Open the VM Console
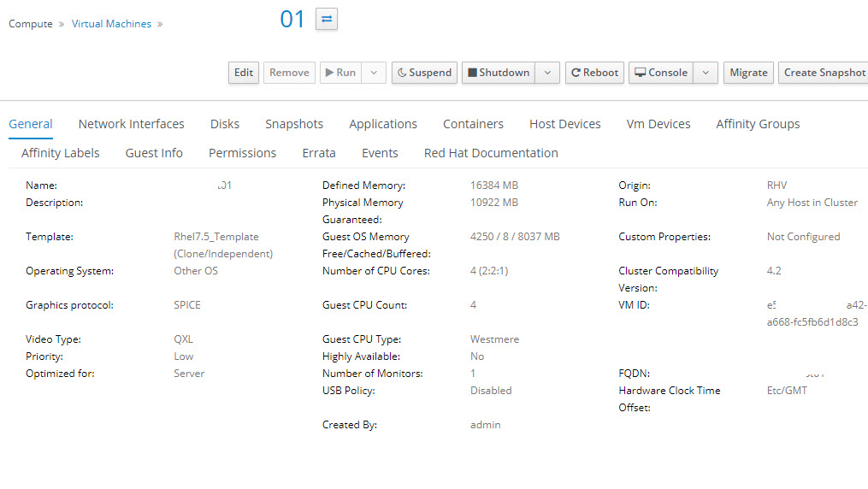The width and height of the screenshot is (868, 489). point(660,73)
